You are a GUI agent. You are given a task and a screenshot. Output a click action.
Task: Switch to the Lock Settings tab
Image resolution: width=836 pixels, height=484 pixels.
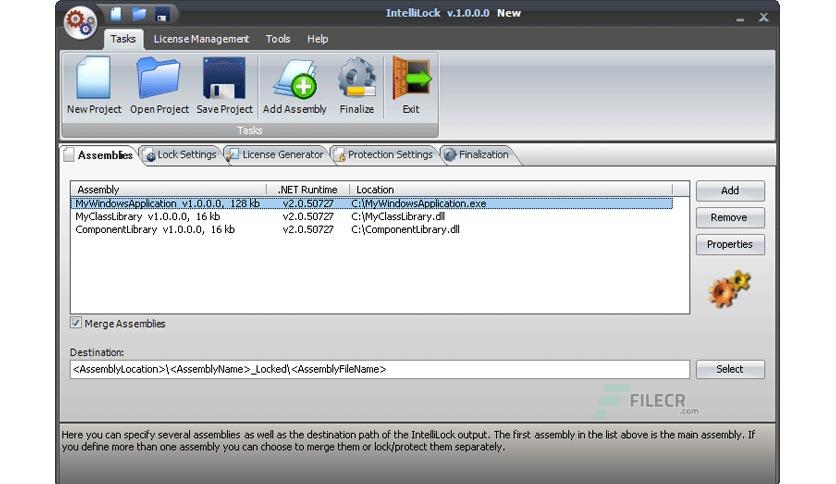pos(181,155)
